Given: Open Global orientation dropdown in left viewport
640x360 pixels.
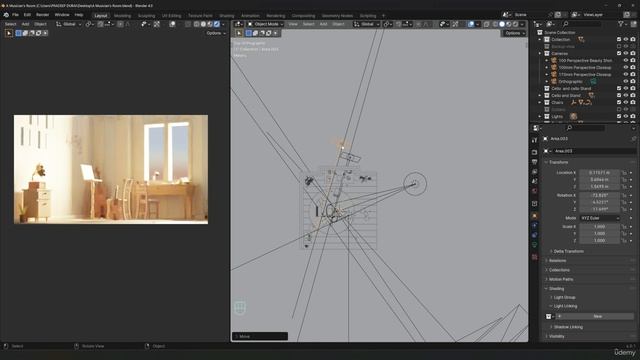Looking at the screenshot, I should pyautogui.click(x=69, y=24).
